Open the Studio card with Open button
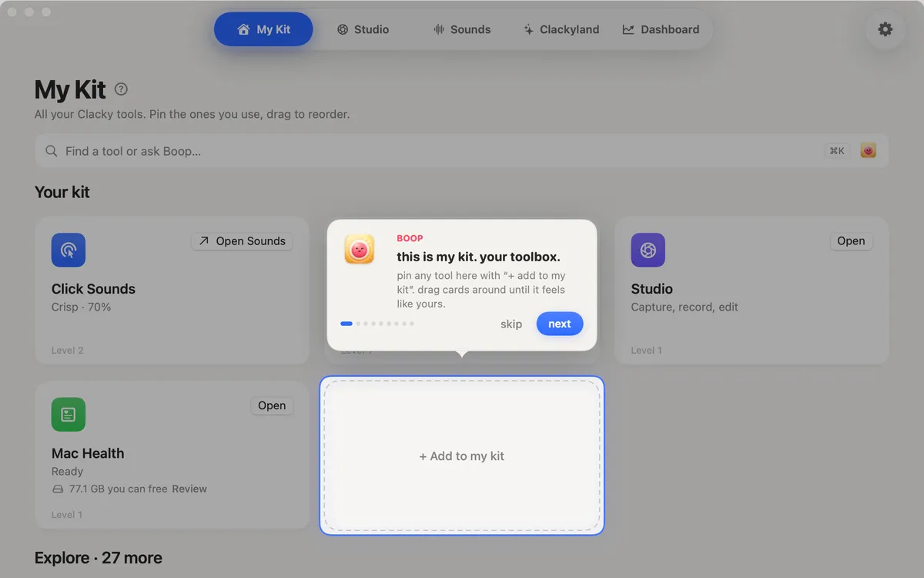The width and height of the screenshot is (924, 578). click(x=851, y=241)
